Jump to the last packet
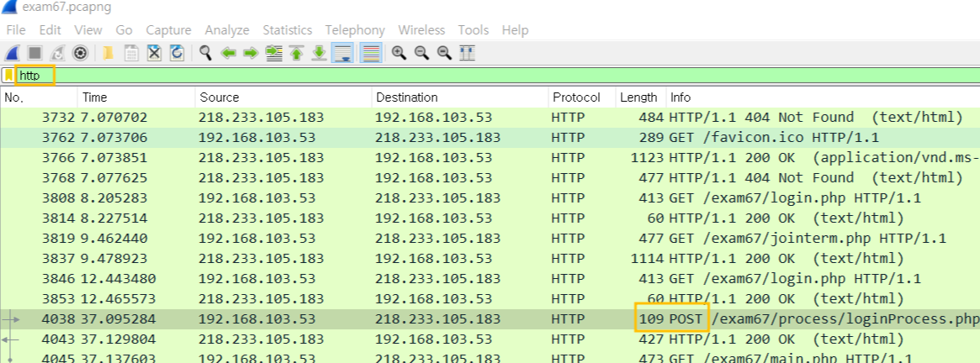Screen dimensions: 980x363 320,53
